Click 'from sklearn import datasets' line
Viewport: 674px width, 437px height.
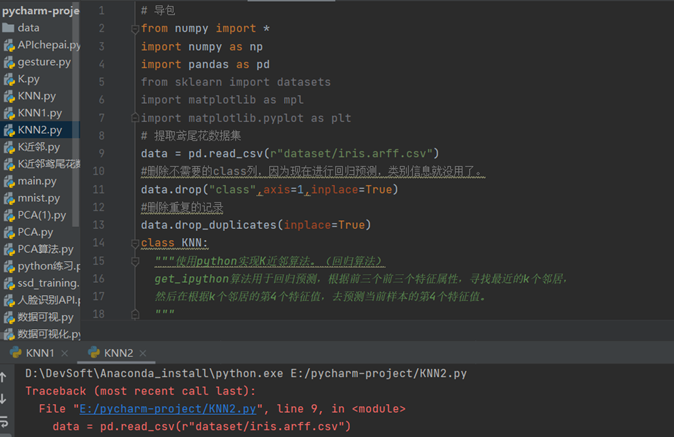click(x=236, y=82)
